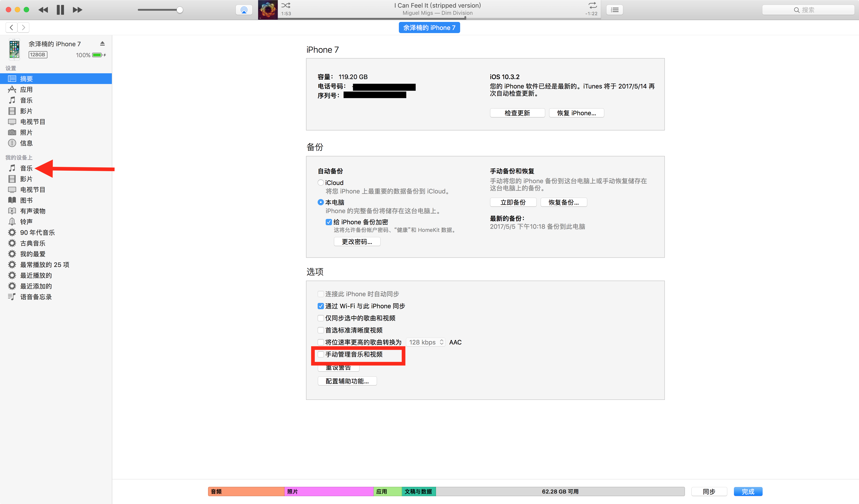859x504 pixels.
Task: Skip to the next track
Action: click(77, 10)
